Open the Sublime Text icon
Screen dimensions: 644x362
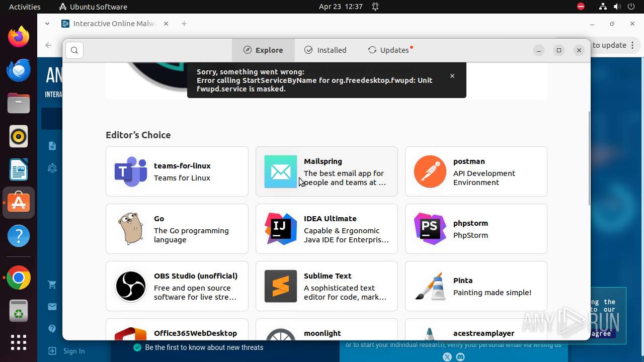click(280, 286)
